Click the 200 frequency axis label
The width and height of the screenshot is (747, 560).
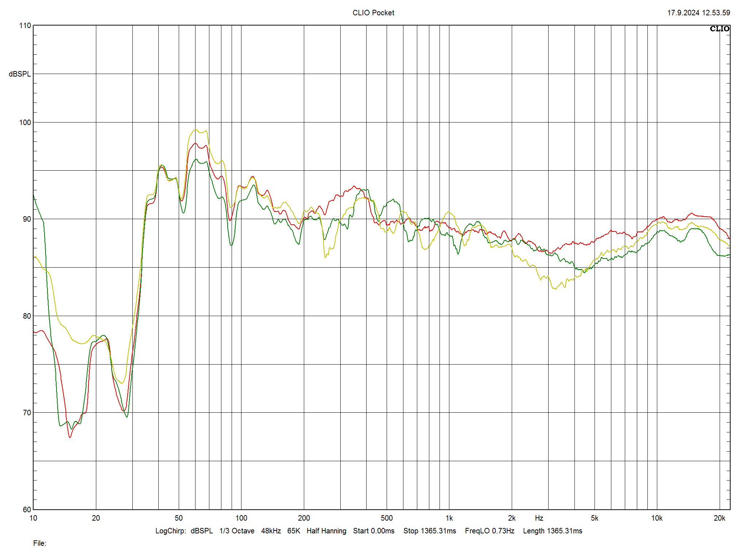(x=304, y=518)
